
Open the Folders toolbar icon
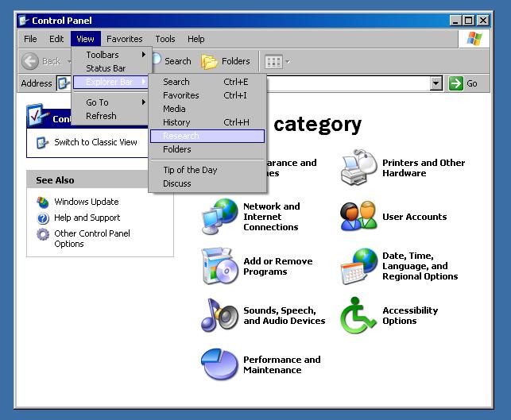[x=209, y=62]
